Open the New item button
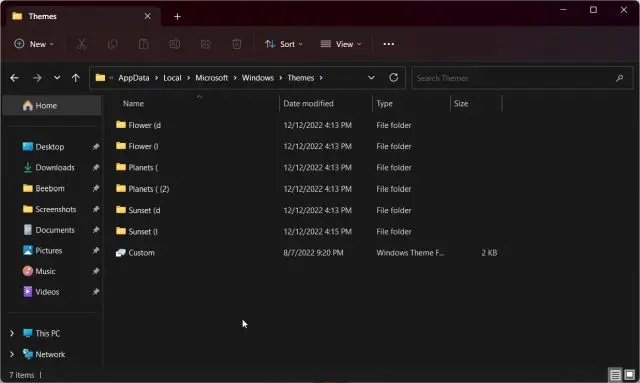Screen dimensions: 640x383 [34, 44]
